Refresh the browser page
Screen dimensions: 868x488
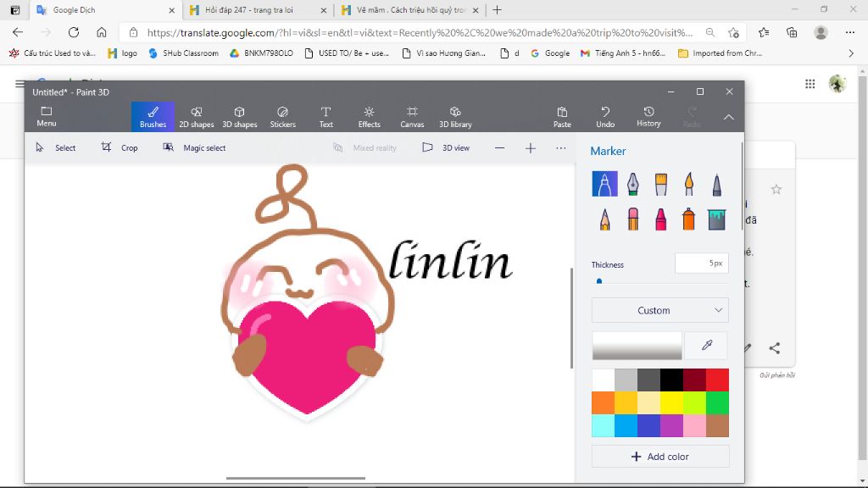point(74,33)
